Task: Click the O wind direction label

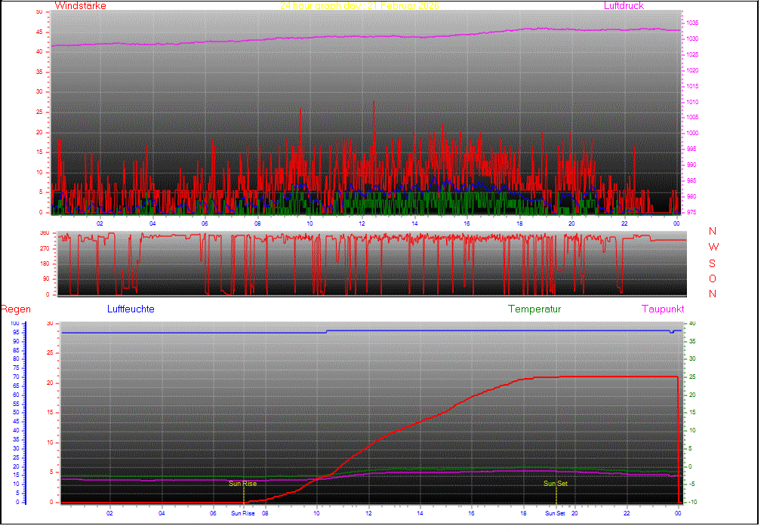Action: click(x=713, y=278)
